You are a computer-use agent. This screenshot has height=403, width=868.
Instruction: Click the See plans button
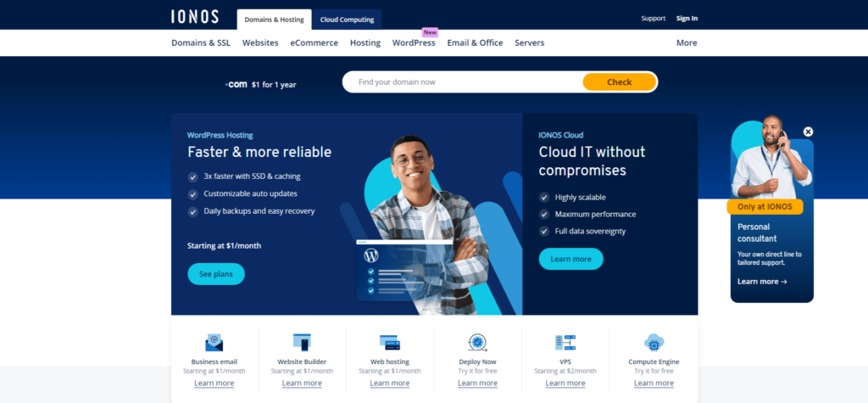[216, 274]
